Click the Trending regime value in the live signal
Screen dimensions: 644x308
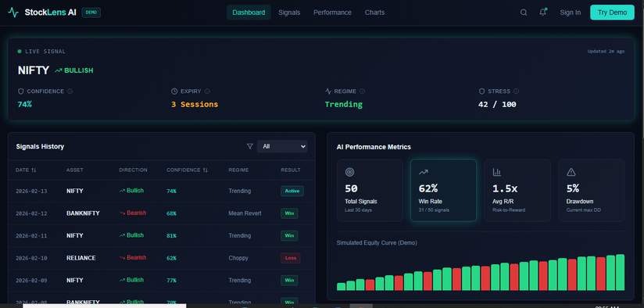click(x=344, y=104)
